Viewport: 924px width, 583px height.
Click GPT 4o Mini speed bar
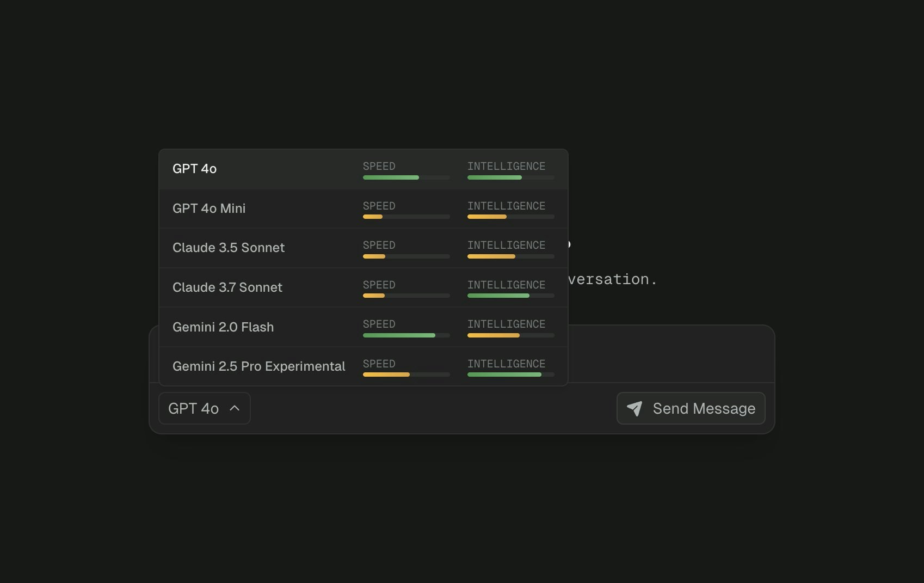[406, 217]
